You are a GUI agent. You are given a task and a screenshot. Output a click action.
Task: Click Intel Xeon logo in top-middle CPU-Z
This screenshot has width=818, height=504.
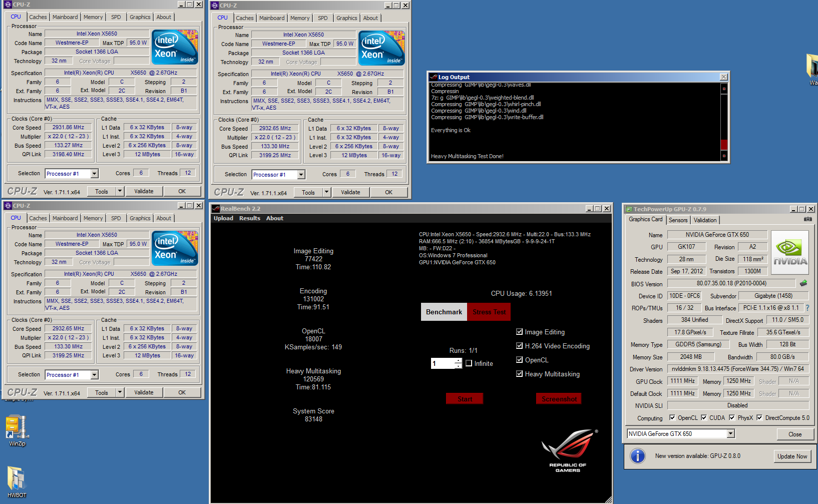(x=381, y=48)
